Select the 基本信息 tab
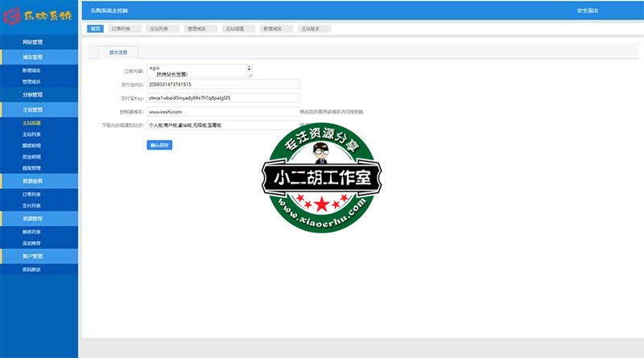Screen dimensions: 644x358 click(118, 52)
